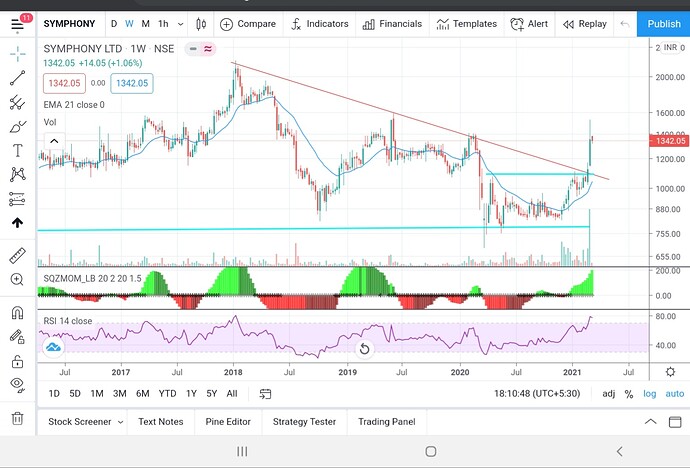This screenshot has height=468, width=690.
Task: Activate the Zoom In magnifier tool
Action: coord(17,280)
